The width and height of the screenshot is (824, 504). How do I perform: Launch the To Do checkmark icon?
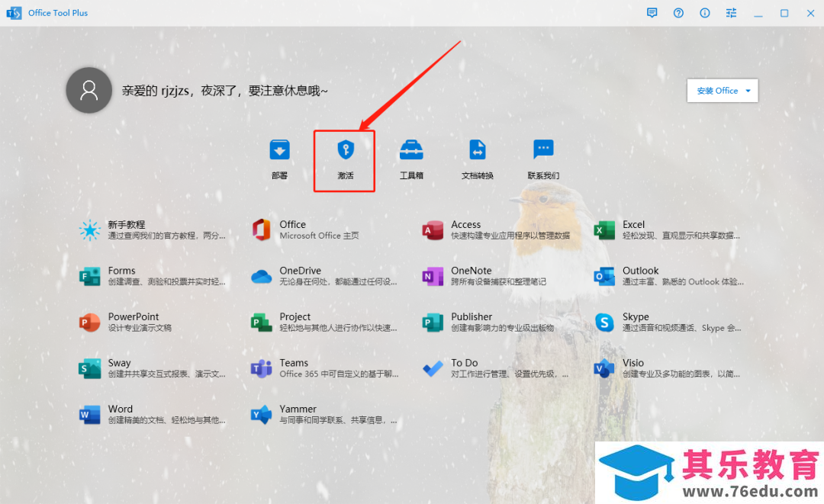pyautogui.click(x=433, y=368)
